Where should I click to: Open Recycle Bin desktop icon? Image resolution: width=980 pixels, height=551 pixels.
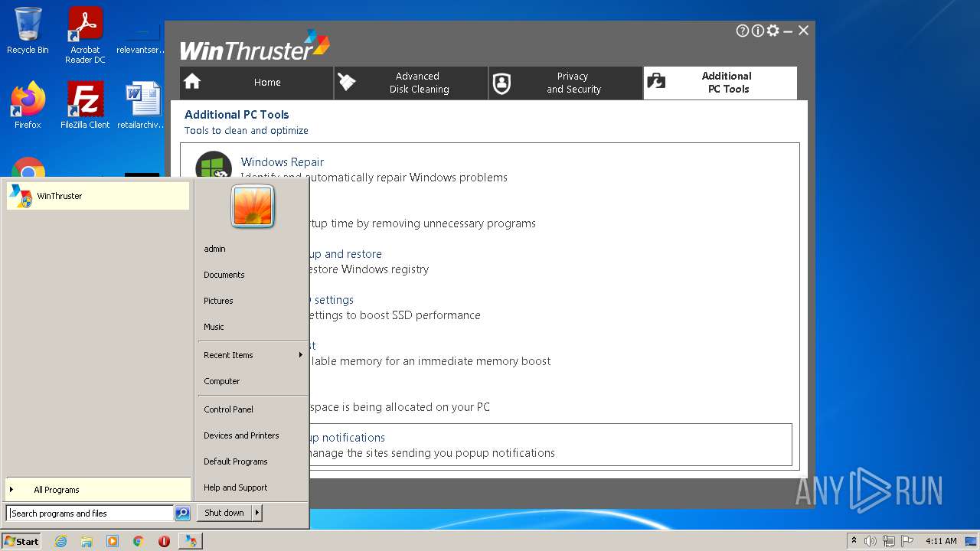[28, 31]
